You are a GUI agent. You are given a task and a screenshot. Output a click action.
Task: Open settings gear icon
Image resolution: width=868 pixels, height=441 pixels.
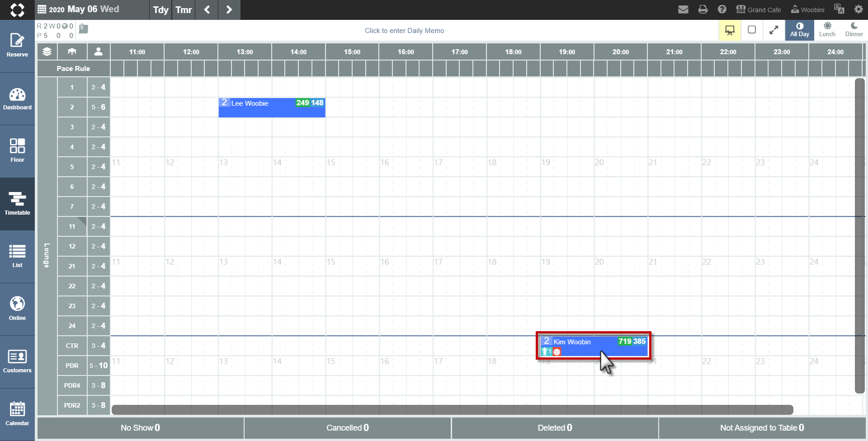(x=859, y=9)
